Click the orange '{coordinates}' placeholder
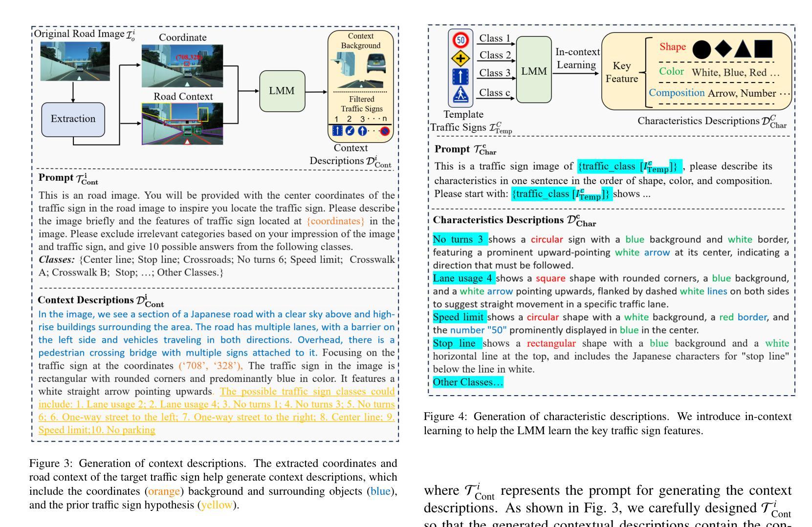This screenshot has width=812, height=527. click(335, 221)
